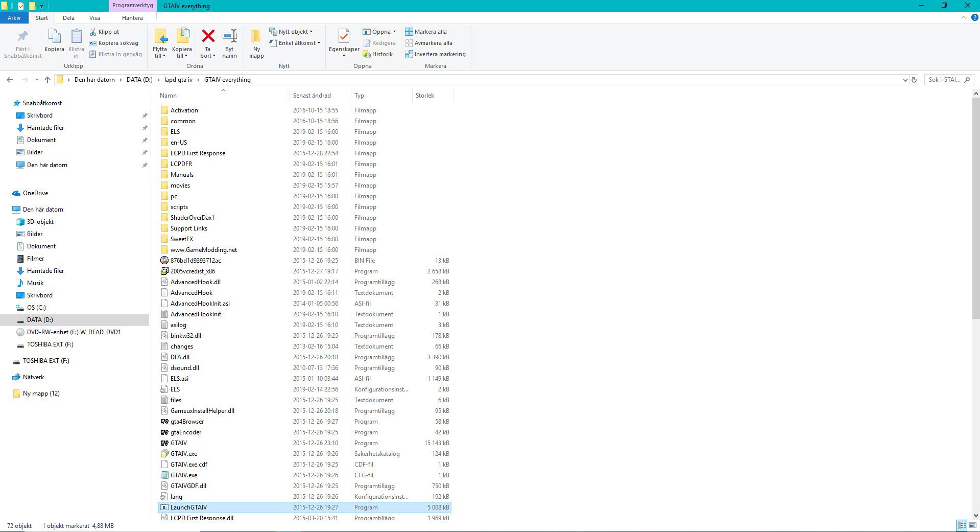Screen dimensions: 980x532
Task: Click the Byt namn (rename) icon
Action: click(230, 37)
